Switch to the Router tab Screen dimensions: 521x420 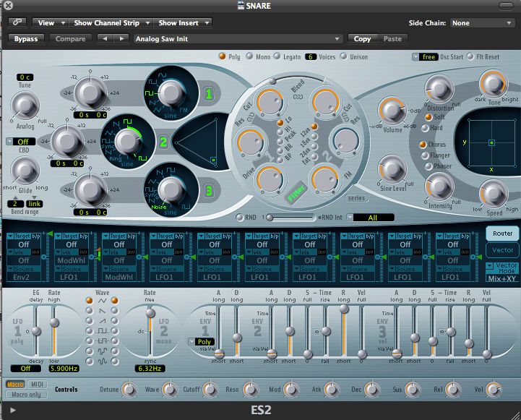[502, 233]
